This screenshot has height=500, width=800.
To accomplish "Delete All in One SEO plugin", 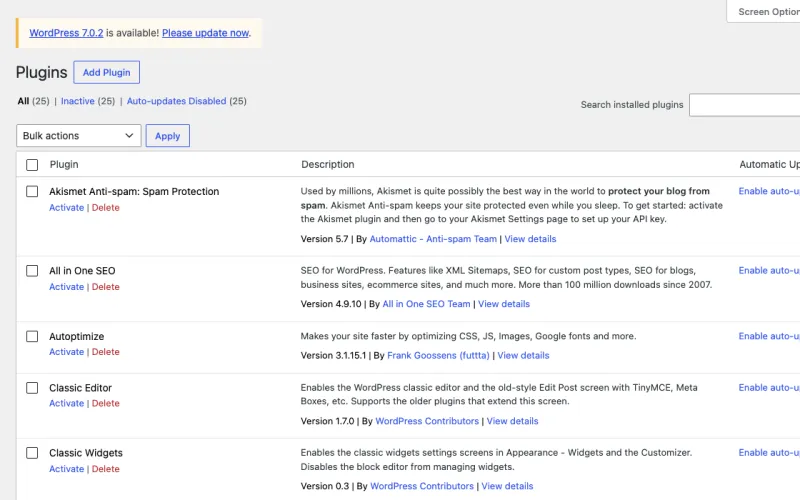I will click(x=106, y=287).
